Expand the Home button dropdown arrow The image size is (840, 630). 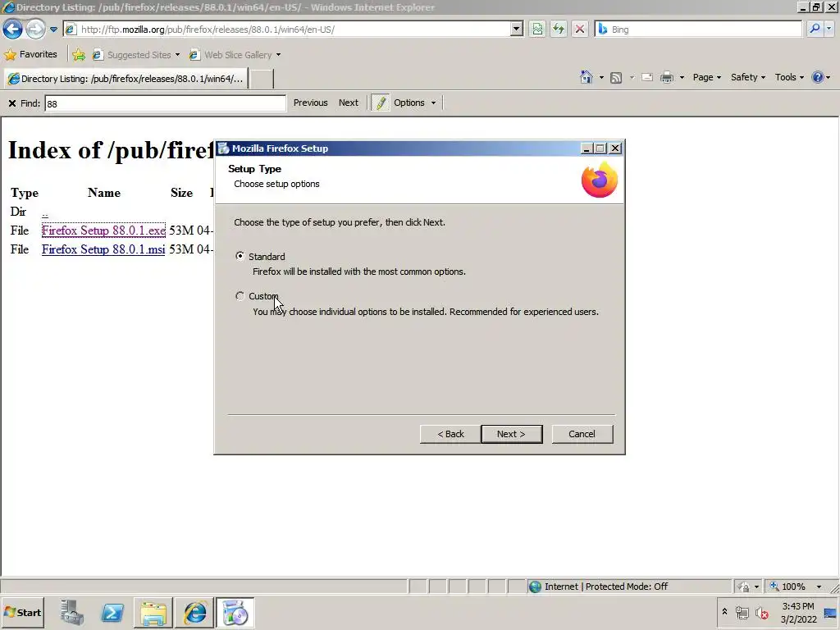tap(601, 78)
